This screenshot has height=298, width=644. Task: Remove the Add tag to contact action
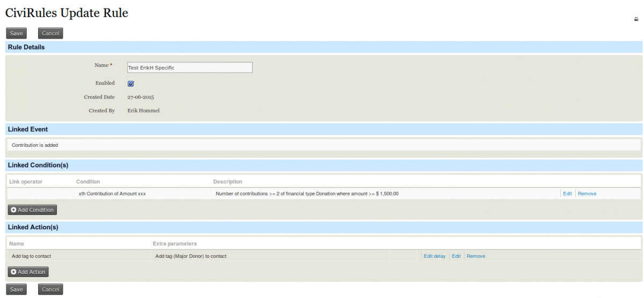pos(476,256)
